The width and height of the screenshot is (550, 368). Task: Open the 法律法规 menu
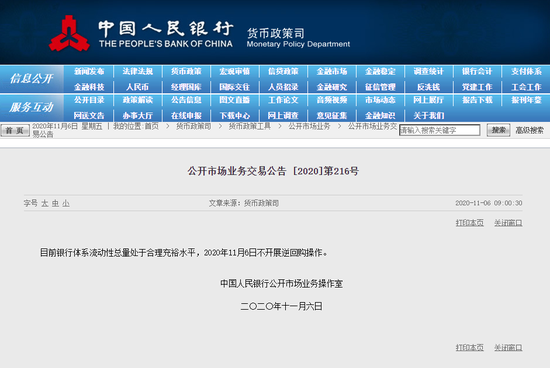[x=138, y=72]
